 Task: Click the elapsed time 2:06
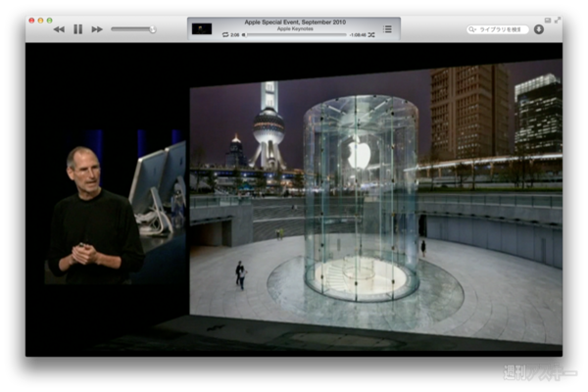pyautogui.click(x=235, y=35)
